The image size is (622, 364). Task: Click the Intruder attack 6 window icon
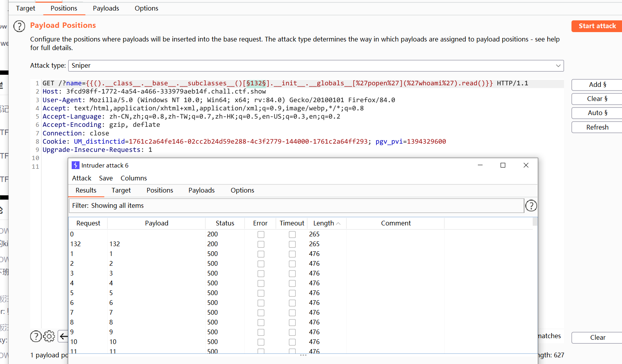[x=76, y=165]
